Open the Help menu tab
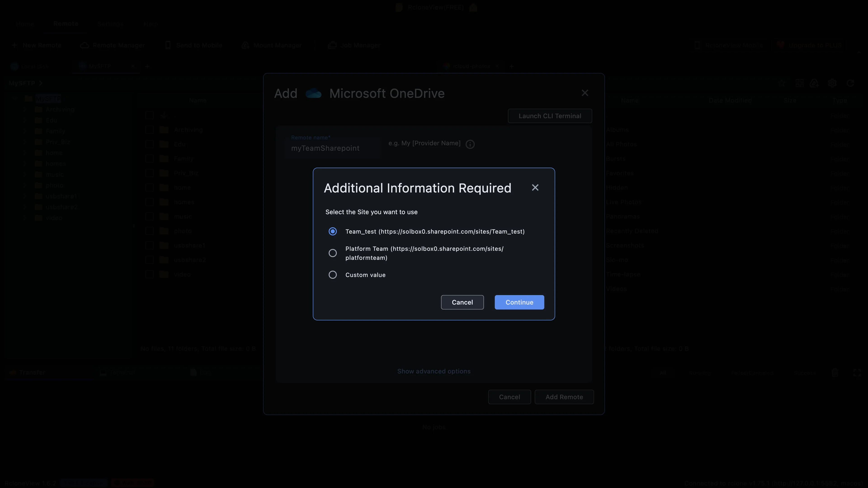 pyautogui.click(x=150, y=24)
